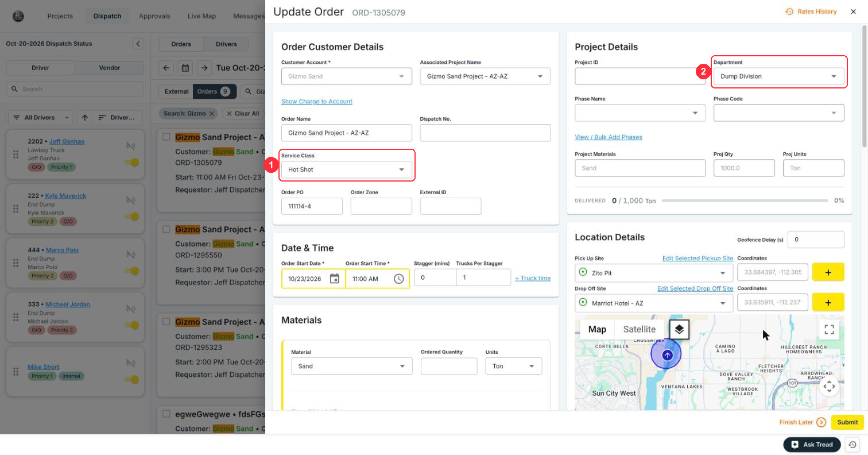This screenshot has height=455, width=868.
Task: Submit the order update
Action: 847,422
